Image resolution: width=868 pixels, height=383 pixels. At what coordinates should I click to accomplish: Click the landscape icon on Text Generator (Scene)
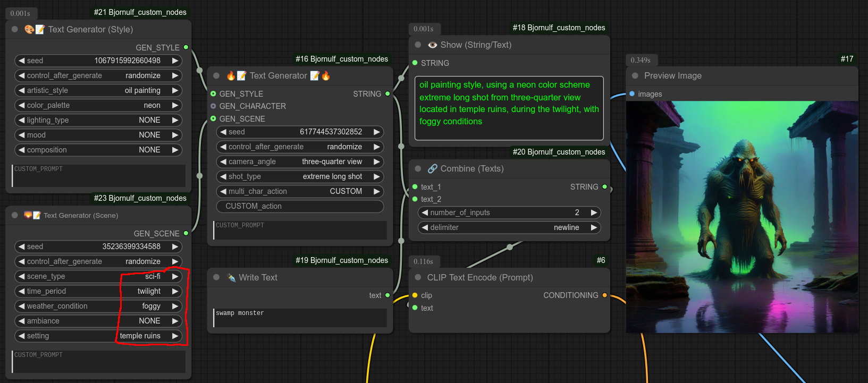(28, 215)
